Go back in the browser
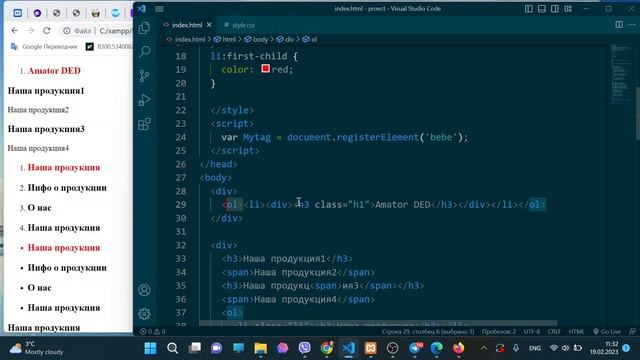Image resolution: width=640 pixels, height=360 pixels. tap(15, 31)
